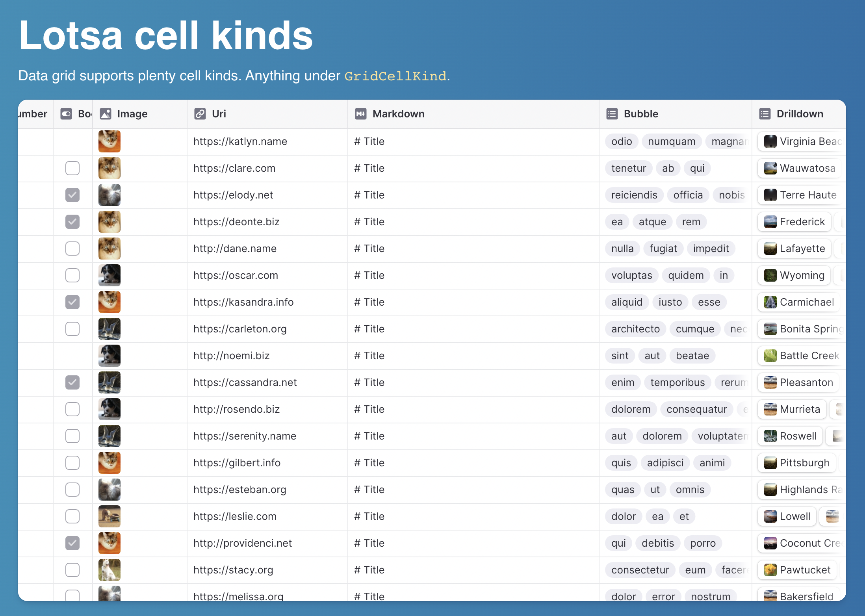This screenshot has height=616, width=865.
Task: Toggle the checkbox on the oscar.com row
Action: pos(72,275)
